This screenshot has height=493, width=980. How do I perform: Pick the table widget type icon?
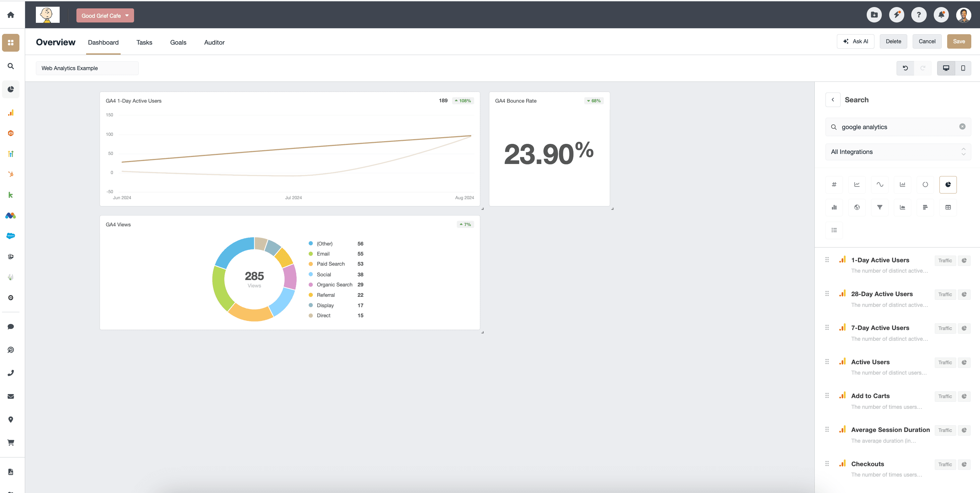tap(948, 207)
